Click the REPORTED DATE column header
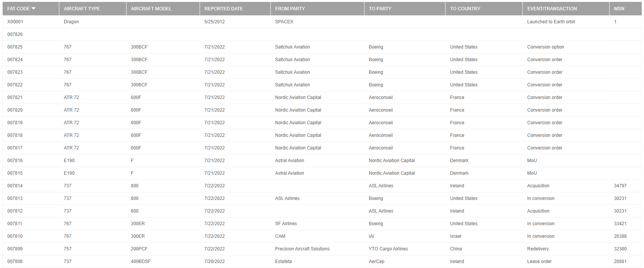 (223, 9)
